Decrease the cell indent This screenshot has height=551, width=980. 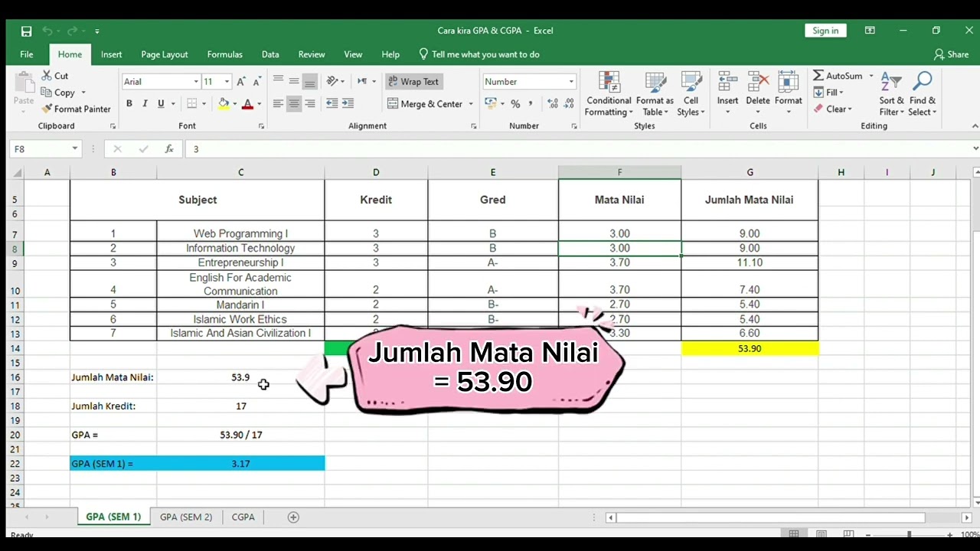coord(332,103)
